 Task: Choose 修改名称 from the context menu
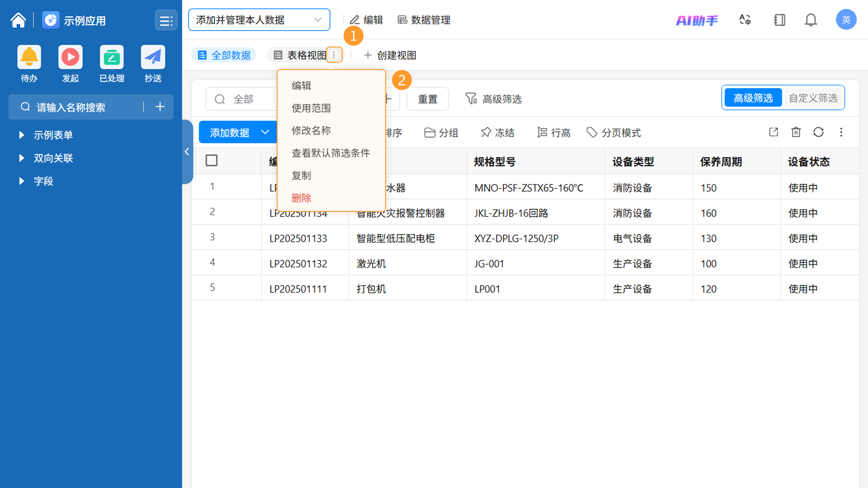pyautogui.click(x=311, y=131)
